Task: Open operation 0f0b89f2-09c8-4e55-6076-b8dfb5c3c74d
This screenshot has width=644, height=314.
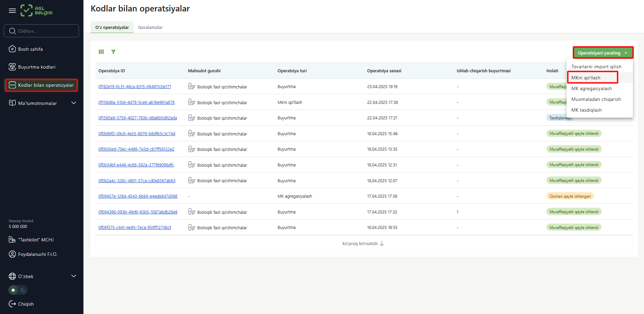Action: (137, 134)
